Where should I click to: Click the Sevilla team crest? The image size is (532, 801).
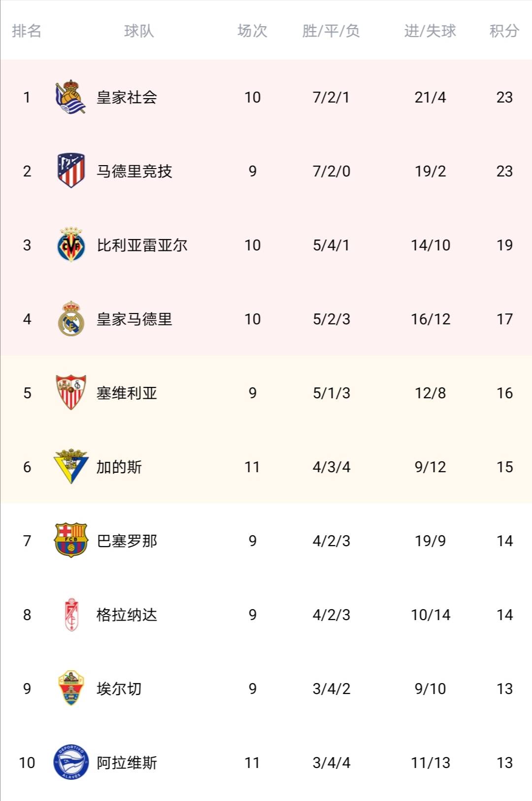tap(71, 392)
